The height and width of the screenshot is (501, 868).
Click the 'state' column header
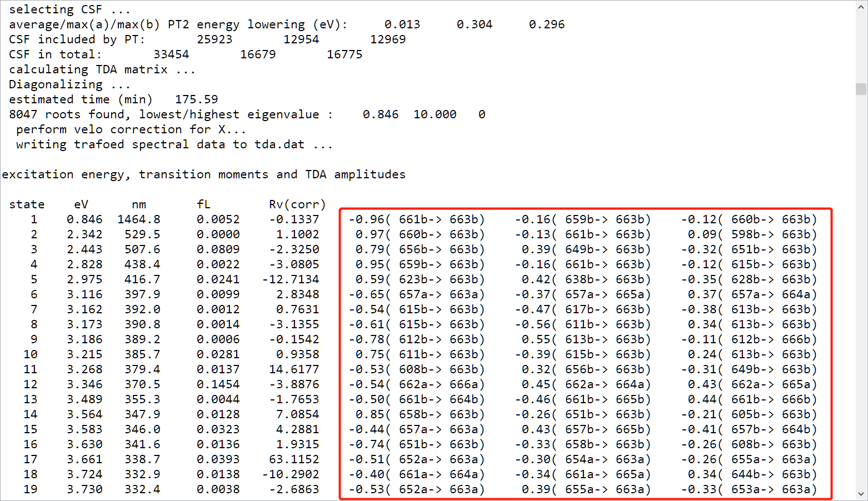coord(27,204)
